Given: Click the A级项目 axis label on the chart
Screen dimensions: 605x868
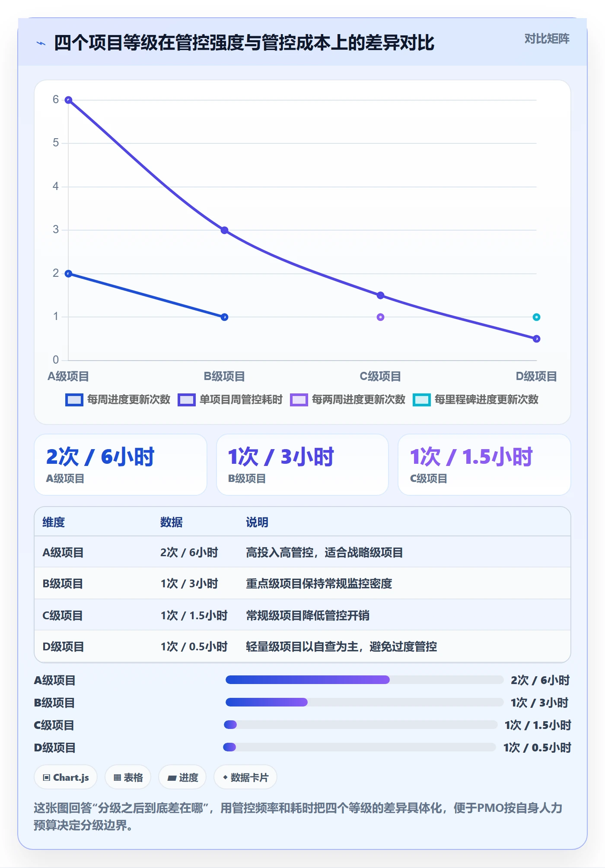Looking at the screenshot, I should (68, 376).
